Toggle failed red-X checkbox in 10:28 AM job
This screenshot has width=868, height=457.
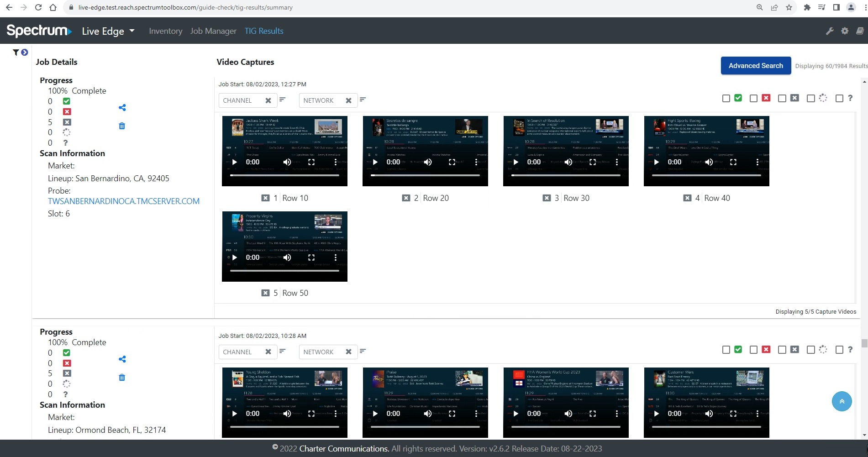pos(754,350)
